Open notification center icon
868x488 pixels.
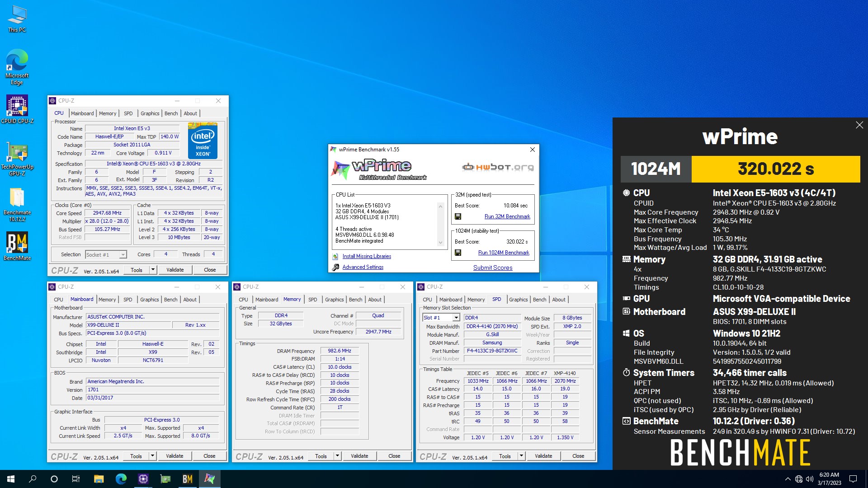click(x=853, y=479)
